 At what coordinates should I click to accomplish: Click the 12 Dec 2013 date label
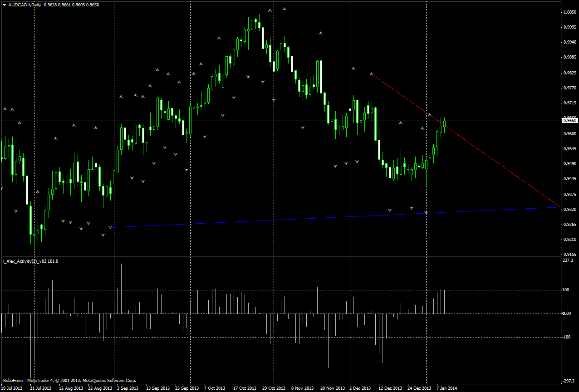(x=390, y=388)
